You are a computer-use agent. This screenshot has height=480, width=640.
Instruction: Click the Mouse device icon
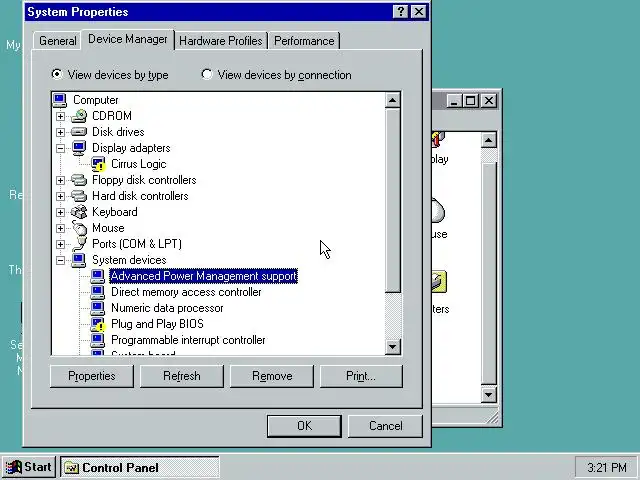point(80,228)
